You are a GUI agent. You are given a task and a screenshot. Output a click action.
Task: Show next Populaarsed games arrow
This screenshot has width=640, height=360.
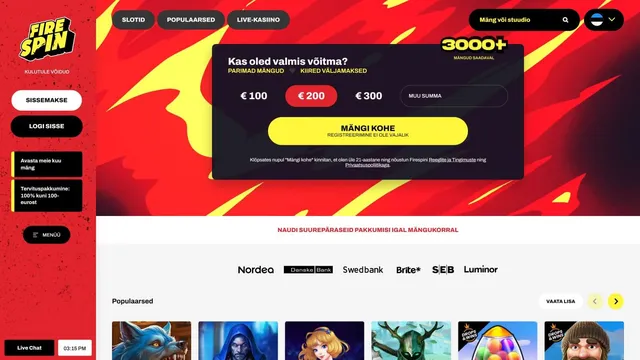coord(616,301)
